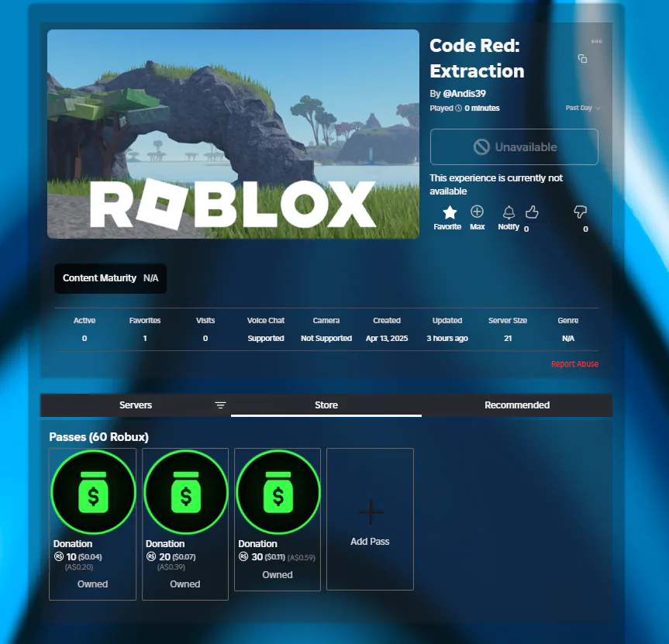This screenshot has width=669, height=644.
Task: Open the Past Day dropdown
Action: coord(583,108)
